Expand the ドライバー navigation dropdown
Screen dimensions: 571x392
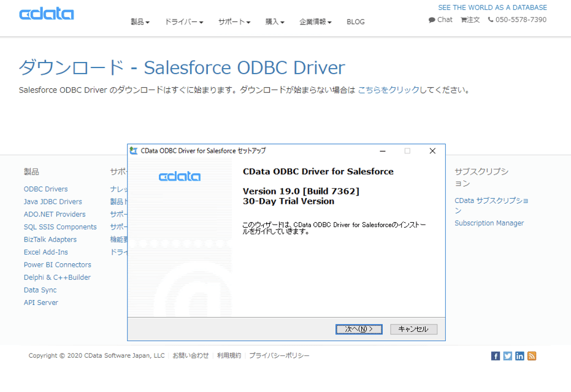184,22
